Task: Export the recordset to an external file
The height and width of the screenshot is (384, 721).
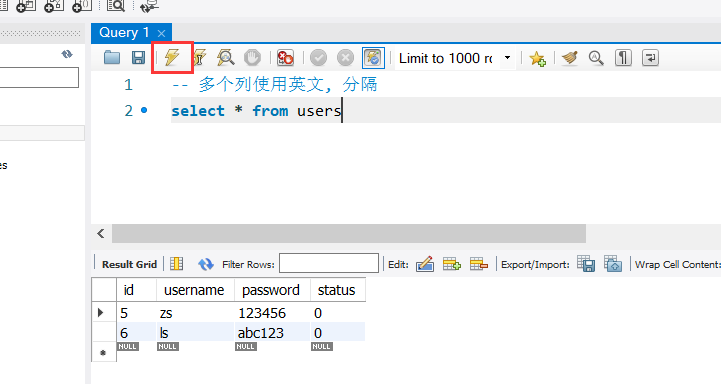Action: tap(586, 264)
